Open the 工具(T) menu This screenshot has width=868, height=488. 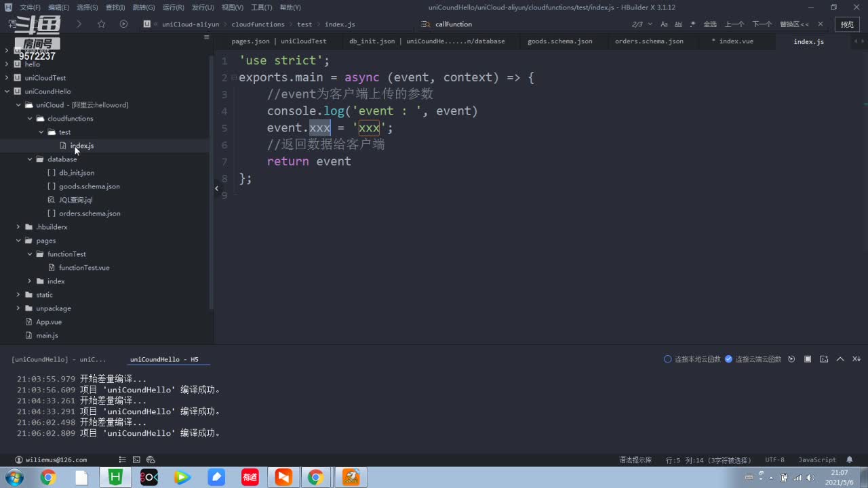pyautogui.click(x=262, y=7)
